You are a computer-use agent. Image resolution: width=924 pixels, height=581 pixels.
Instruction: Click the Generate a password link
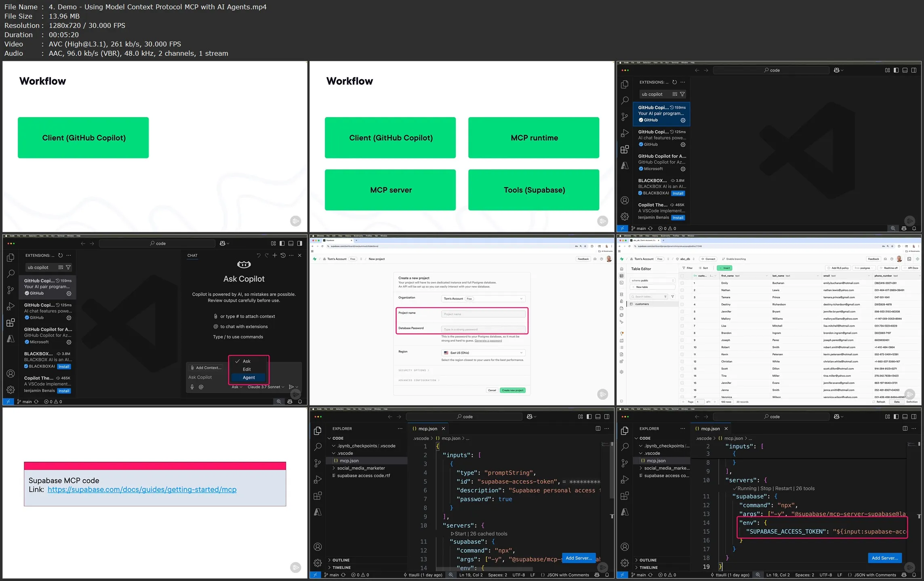488,341
